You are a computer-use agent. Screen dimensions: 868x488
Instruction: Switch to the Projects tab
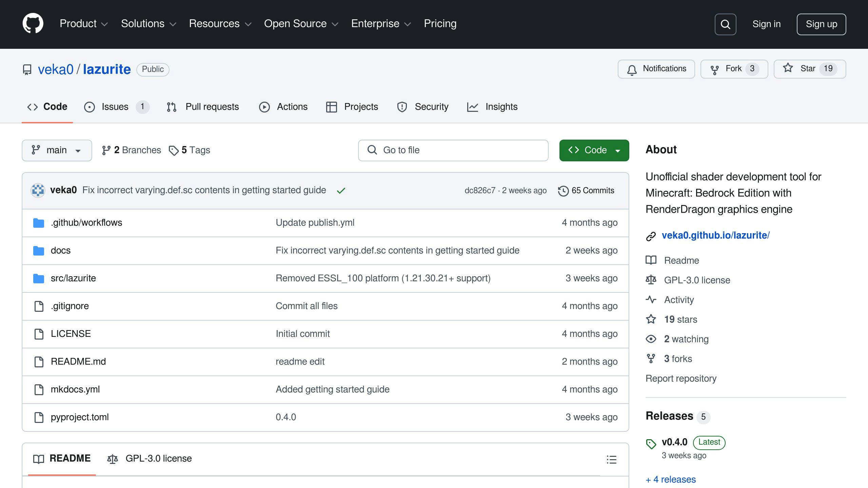[x=352, y=107]
